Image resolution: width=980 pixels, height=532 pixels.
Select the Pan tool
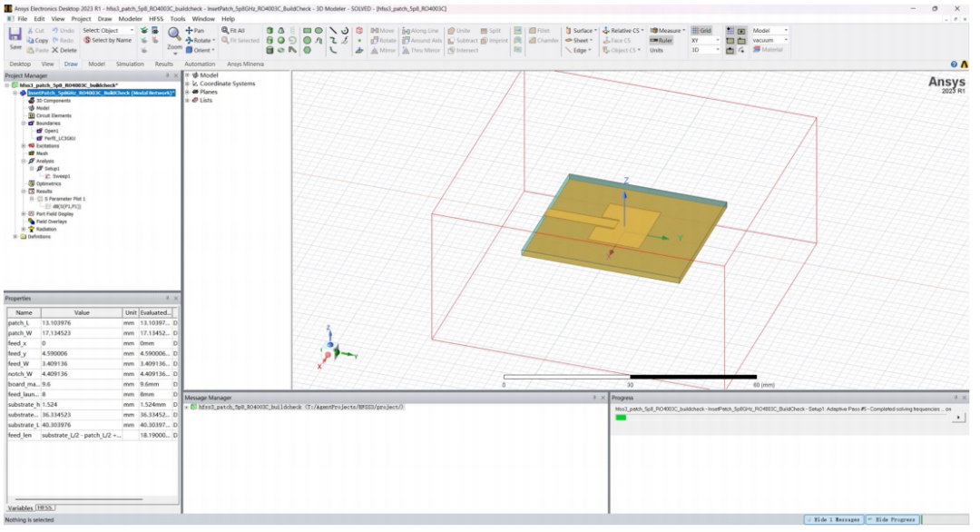195,30
